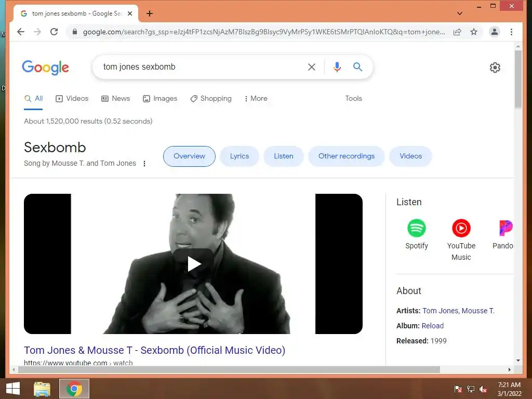The image size is (532, 399).
Task: Open Google quick settings gear
Action: pos(495,68)
